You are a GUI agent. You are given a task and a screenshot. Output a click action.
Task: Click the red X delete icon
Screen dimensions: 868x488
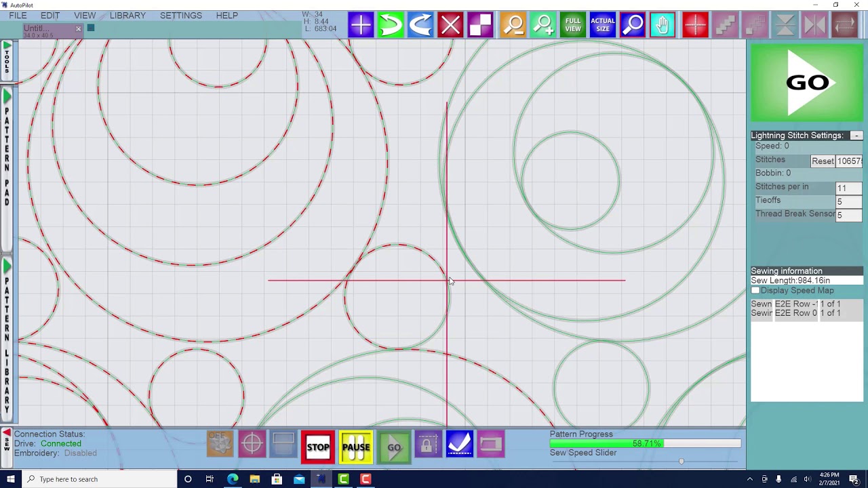pyautogui.click(x=450, y=26)
